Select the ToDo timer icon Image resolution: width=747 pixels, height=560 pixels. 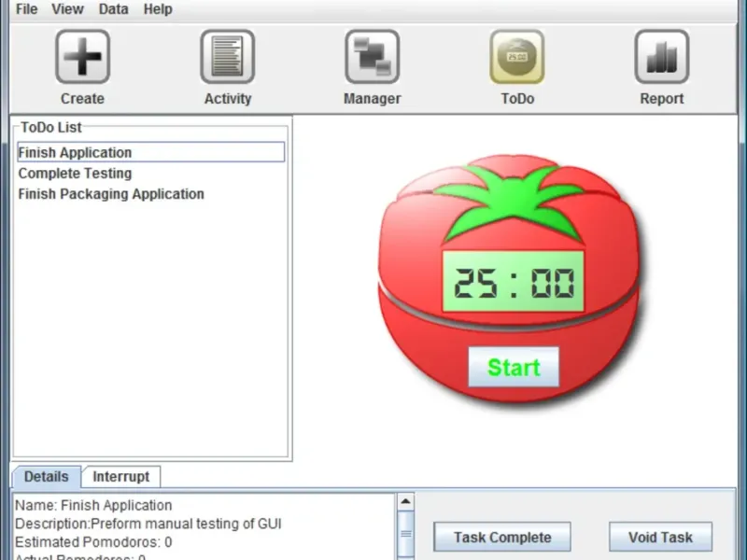point(517,57)
